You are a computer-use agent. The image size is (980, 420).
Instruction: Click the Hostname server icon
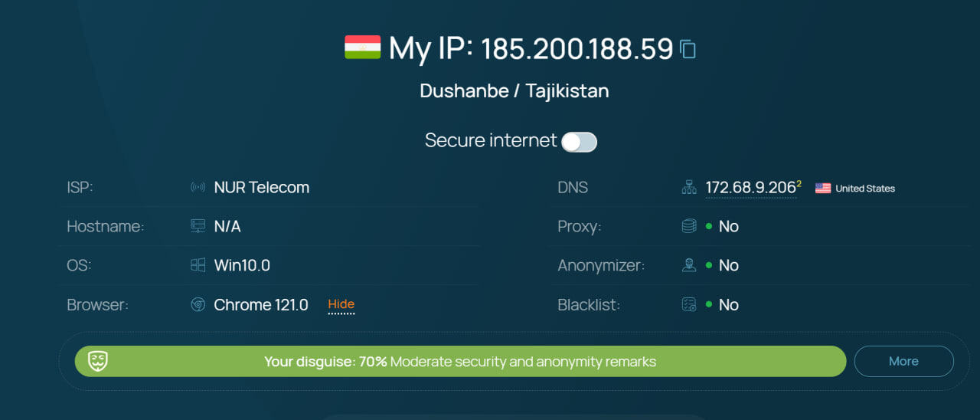(198, 227)
